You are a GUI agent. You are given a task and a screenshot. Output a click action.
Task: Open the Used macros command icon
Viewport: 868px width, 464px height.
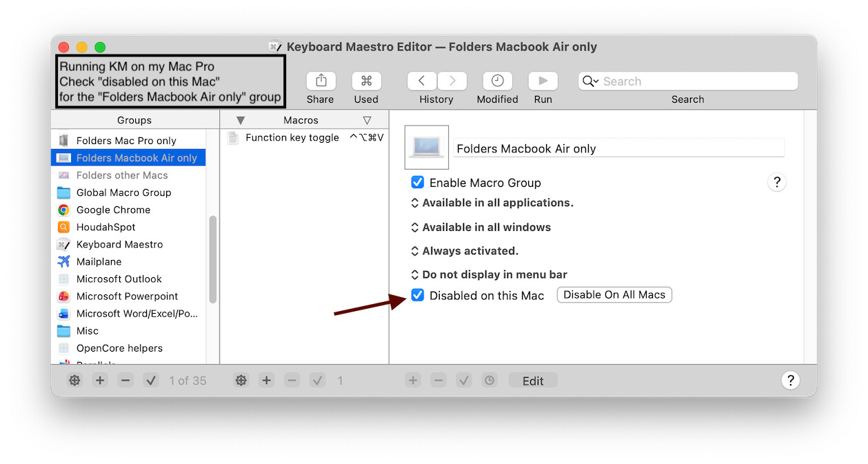pyautogui.click(x=366, y=81)
